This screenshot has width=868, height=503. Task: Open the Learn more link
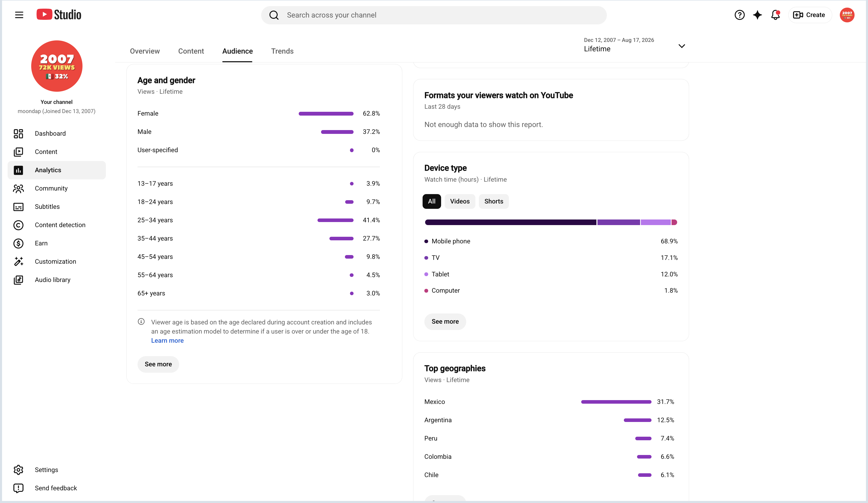click(x=168, y=341)
